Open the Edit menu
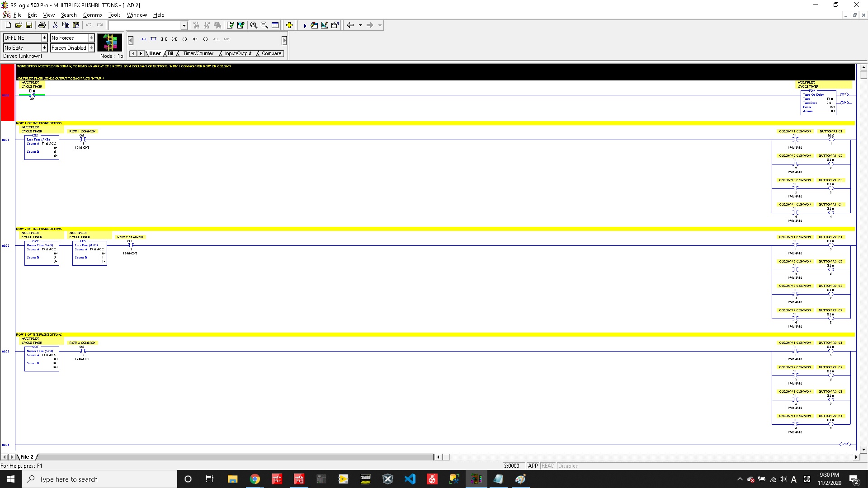 [x=33, y=15]
